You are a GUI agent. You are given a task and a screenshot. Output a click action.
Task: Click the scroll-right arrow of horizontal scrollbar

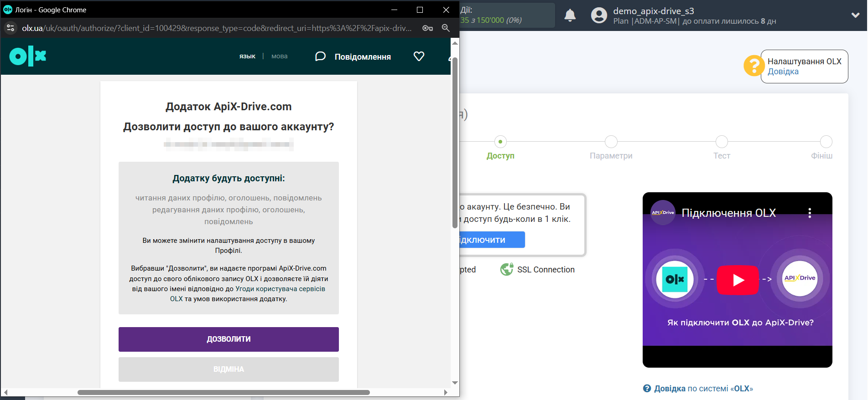pos(446,392)
